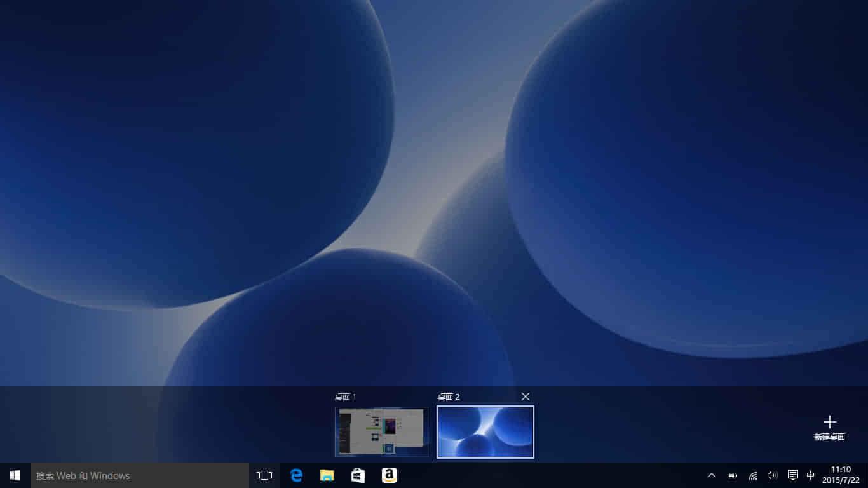Open the Amazon app on taskbar
This screenshot has height=488, width=868.
(x=390, y=475)
